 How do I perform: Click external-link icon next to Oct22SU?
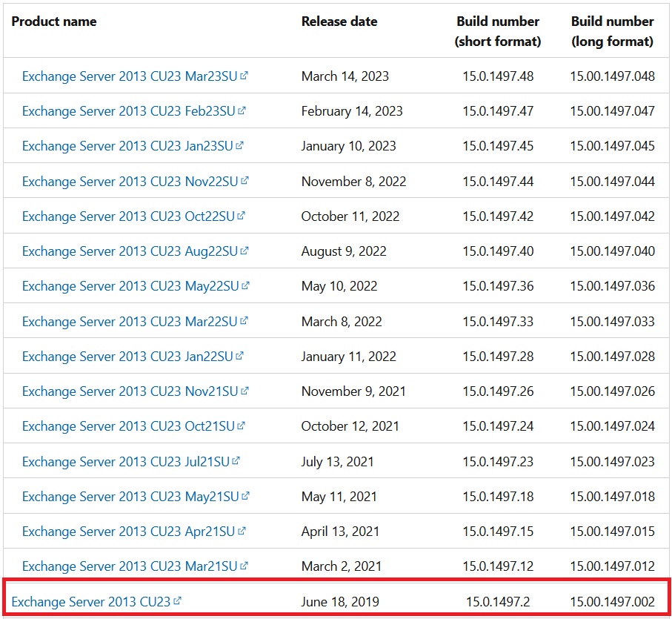point(242,215)
